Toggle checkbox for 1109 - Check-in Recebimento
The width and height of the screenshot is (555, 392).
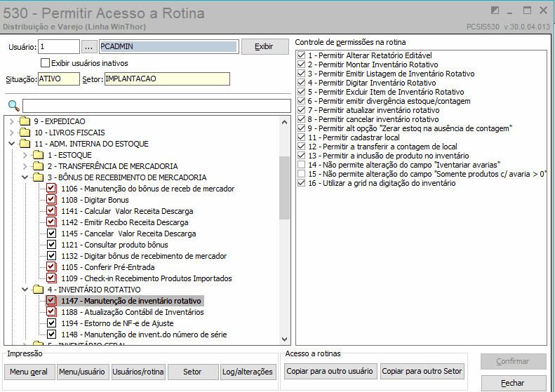point(51,278)
